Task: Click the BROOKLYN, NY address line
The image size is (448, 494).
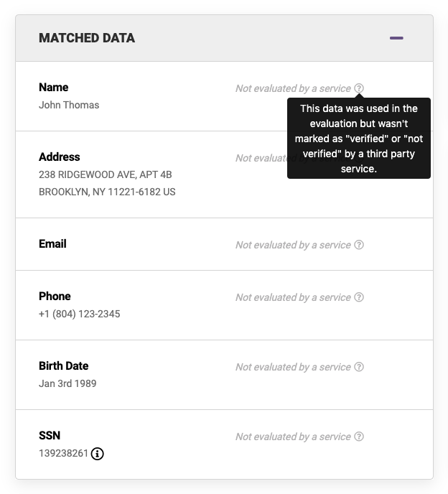Action: pos(107,192)
